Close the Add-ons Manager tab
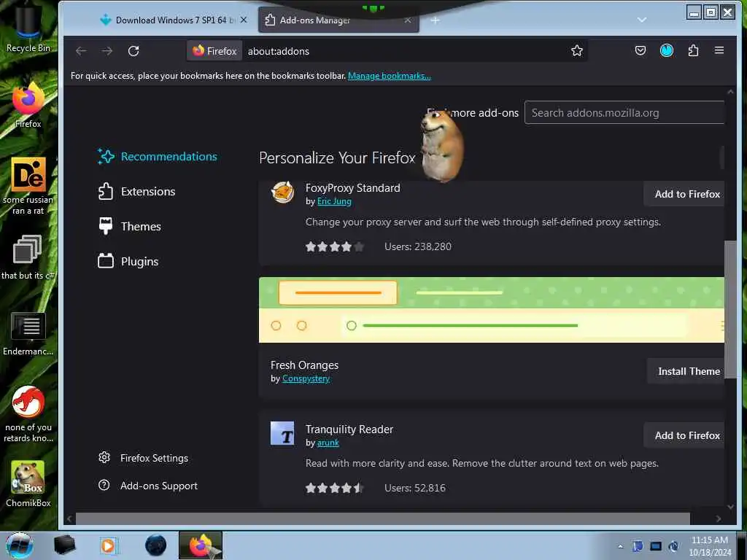The width and height of the screenshot is (747, 560). (x=407, y=20)
